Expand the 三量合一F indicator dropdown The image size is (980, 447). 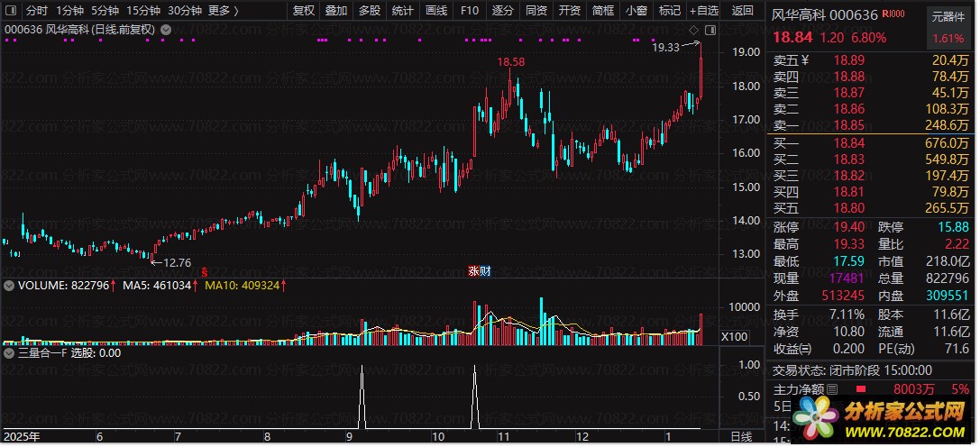click(9, 353)
